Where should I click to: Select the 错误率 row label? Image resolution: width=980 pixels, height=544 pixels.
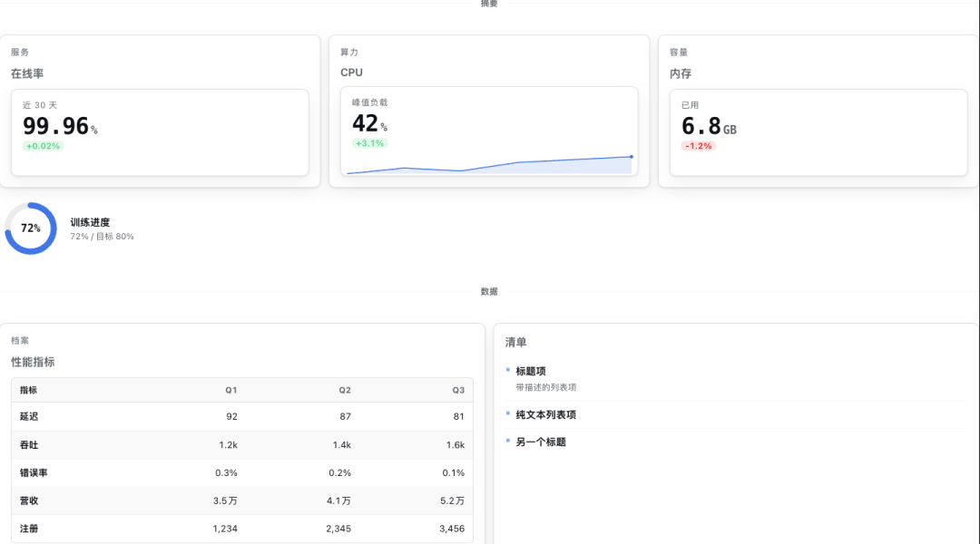coord(34,472)
